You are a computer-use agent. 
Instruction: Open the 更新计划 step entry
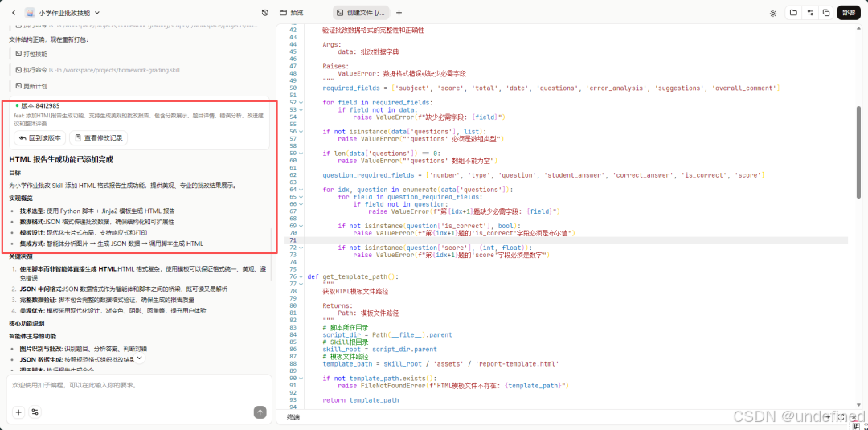coord(31,86)
